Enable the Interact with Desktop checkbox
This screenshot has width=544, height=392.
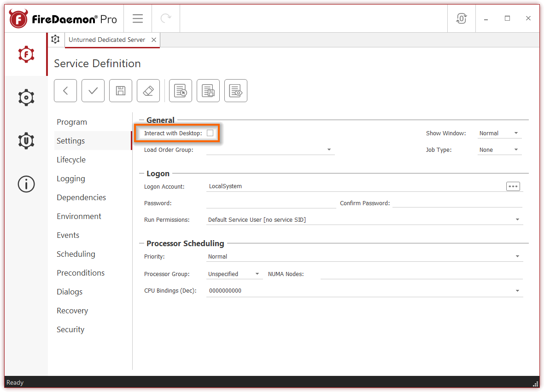click(210, 133)
